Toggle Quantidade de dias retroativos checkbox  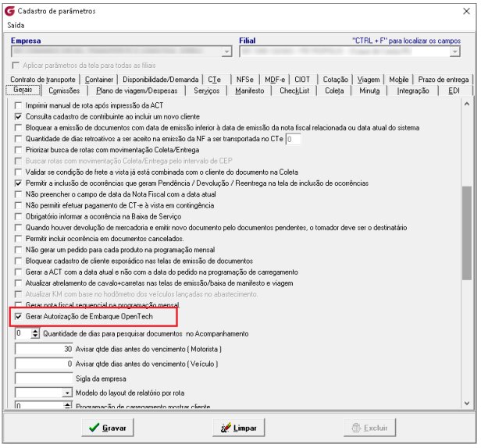pyautogui.click(x=19, y=139)
